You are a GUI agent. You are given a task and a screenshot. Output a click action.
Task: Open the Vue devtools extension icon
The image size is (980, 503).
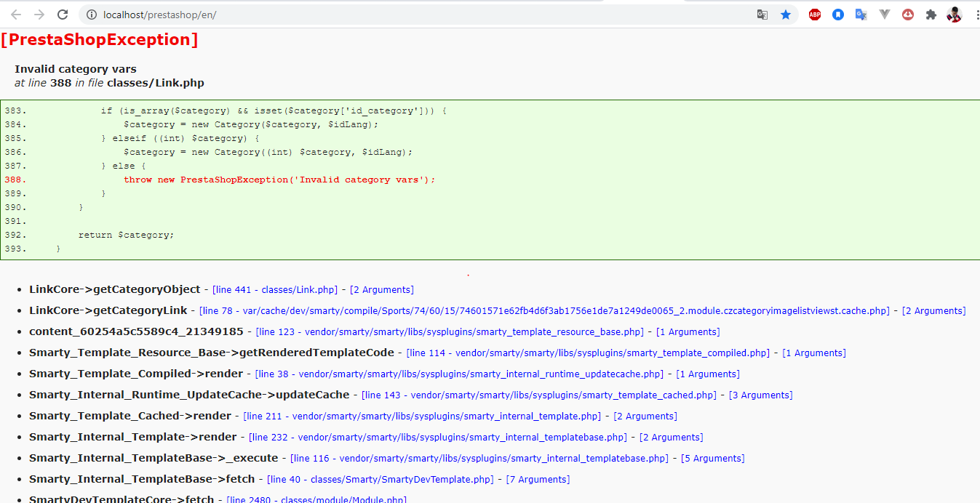[885, 15]
